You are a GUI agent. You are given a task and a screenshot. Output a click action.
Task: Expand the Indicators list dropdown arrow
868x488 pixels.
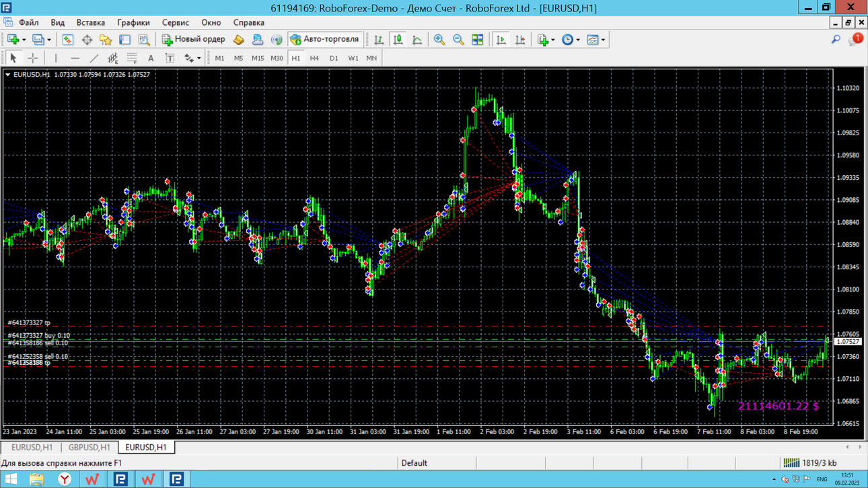pyautogui.click(x=553, y=40)
